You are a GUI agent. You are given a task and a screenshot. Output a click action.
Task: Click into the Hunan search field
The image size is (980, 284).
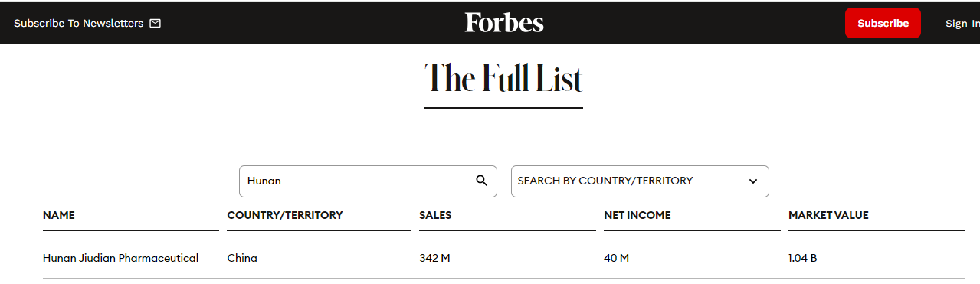click(368, 181)
